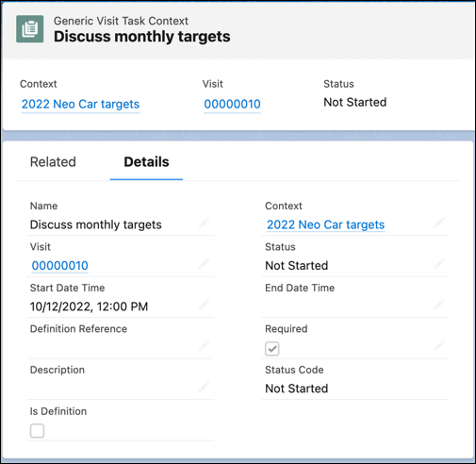Open 2022 Neo Car targets in Details section

325,224
